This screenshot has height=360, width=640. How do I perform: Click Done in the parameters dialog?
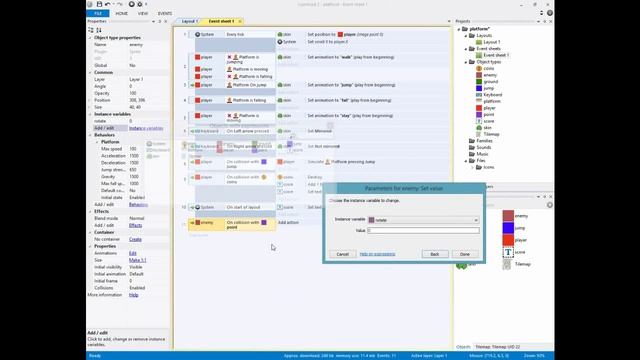click(x=465, y=254)
